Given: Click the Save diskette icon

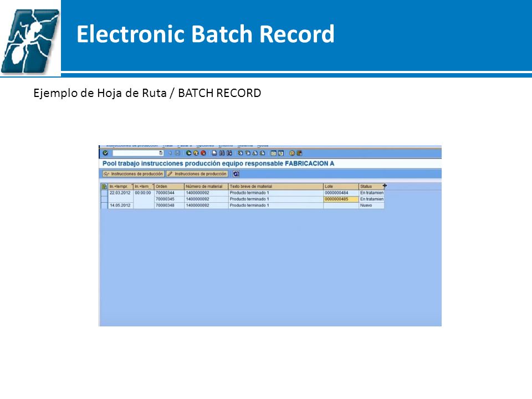Looking at the screenshot, I should [x=177, y=153].
